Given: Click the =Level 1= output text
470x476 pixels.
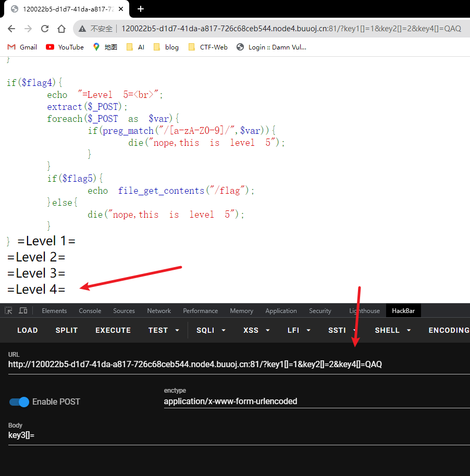Looking at the screenshot, I should pos(46,241).
